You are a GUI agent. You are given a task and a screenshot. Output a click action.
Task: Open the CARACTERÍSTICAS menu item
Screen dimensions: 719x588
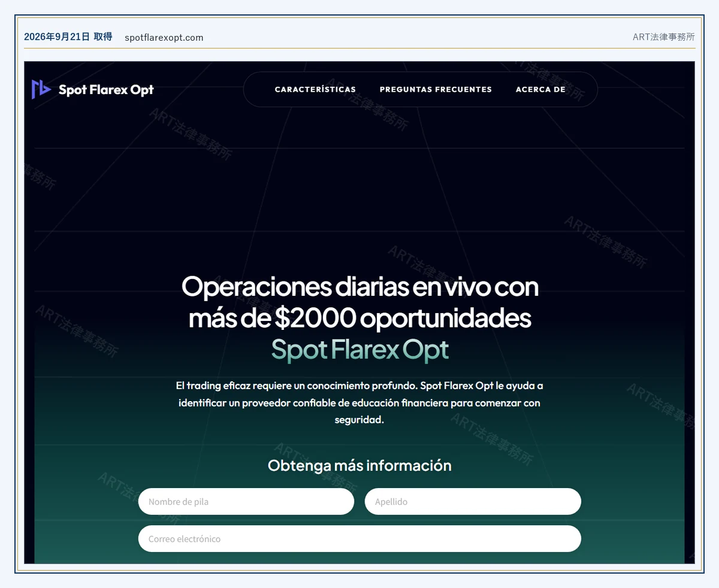coord(315,89)
